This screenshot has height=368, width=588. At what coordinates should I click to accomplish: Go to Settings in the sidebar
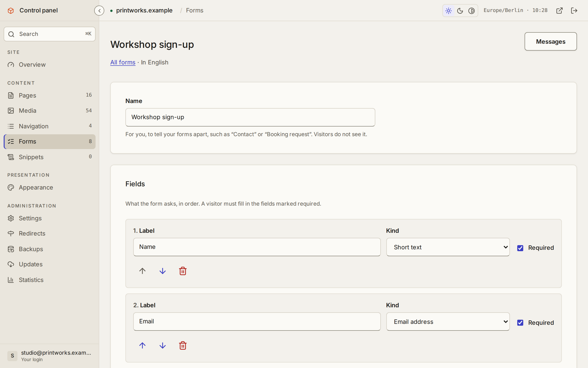coord(49,218)
